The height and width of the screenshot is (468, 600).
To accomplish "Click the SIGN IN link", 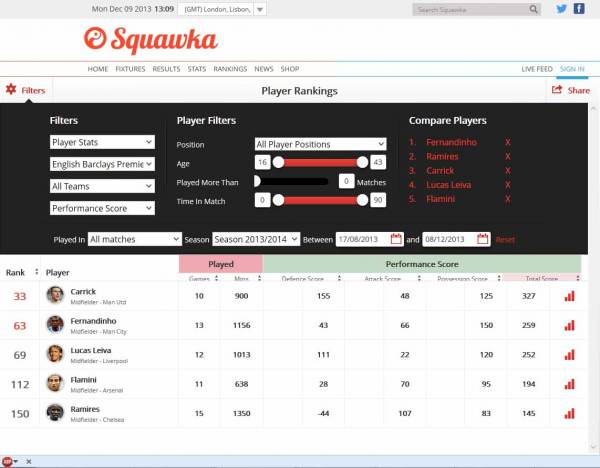I will (572, 69).
